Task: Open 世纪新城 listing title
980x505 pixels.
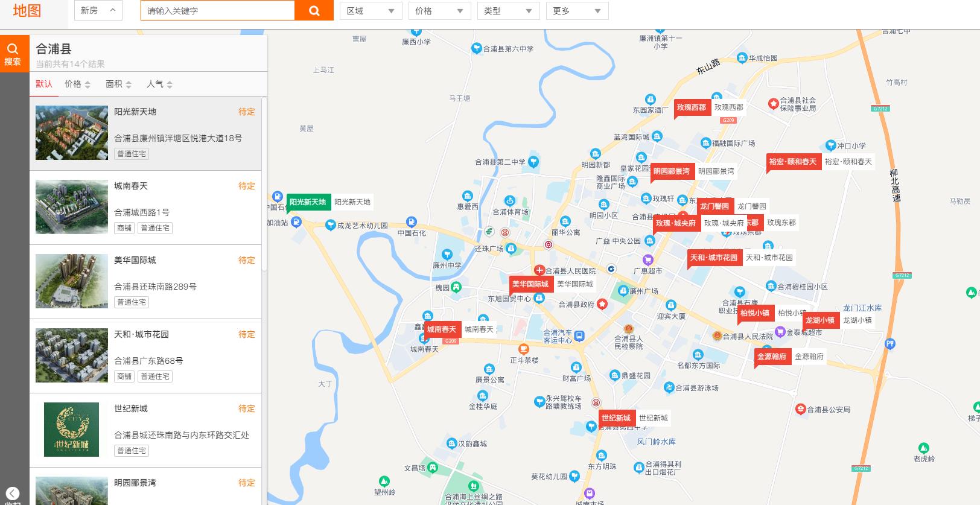Action: (131, 408)
